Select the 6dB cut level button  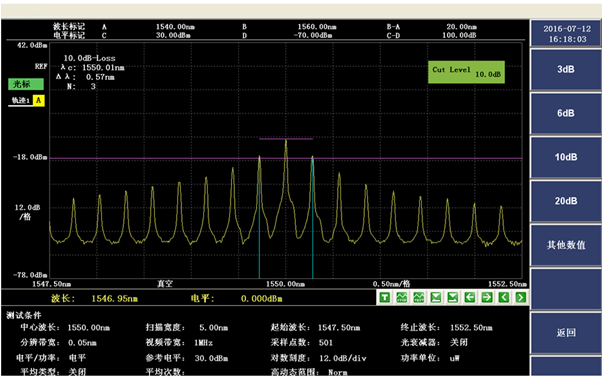[566, 113]
